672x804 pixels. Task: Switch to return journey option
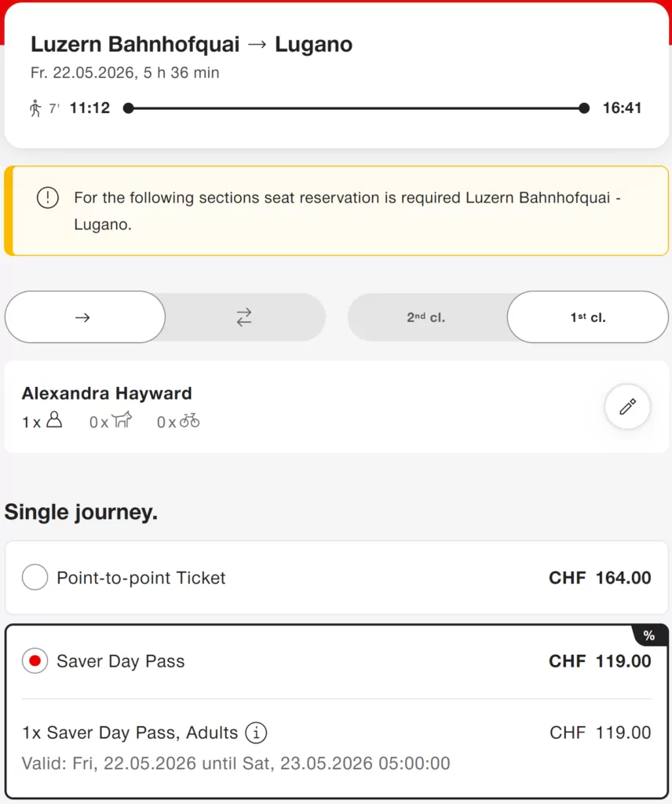point(244,317)
